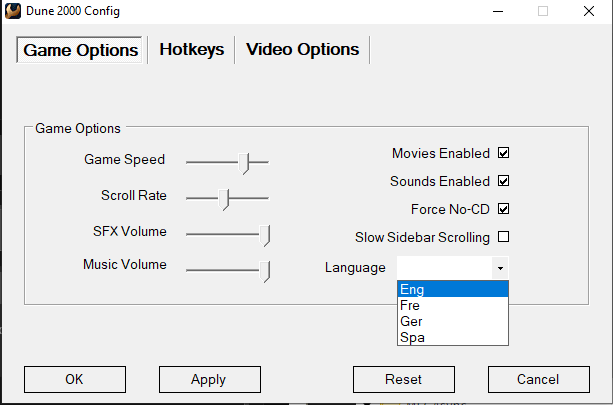Pick Ger from the language list
The width and height of the screenshot is (613, 405).
click(x=453, y=322)
